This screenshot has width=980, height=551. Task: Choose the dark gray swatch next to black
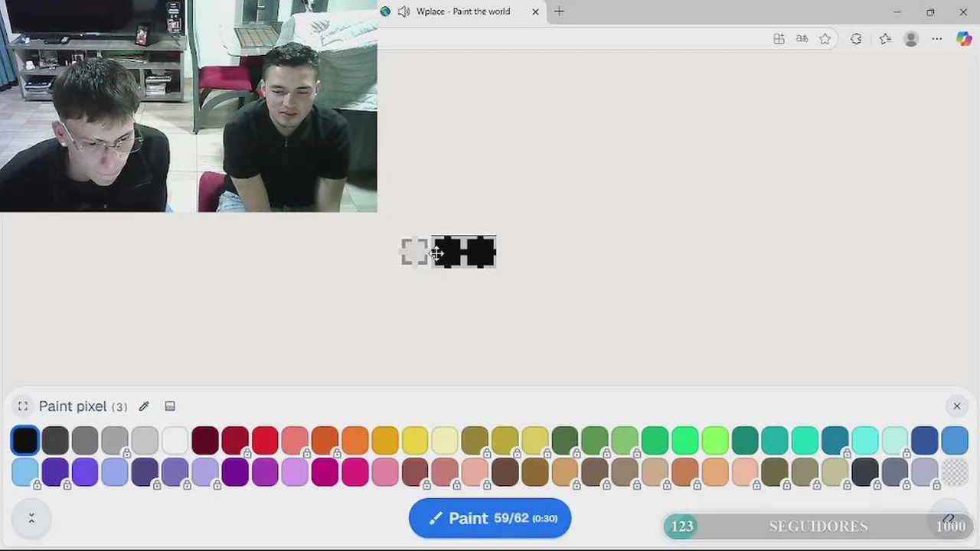[x=55, y=441]
